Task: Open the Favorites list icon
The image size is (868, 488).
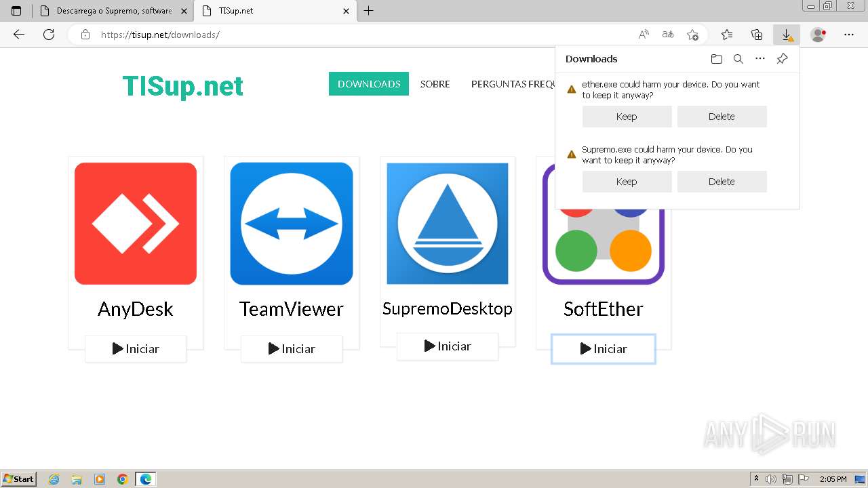Action: [727, 35]
